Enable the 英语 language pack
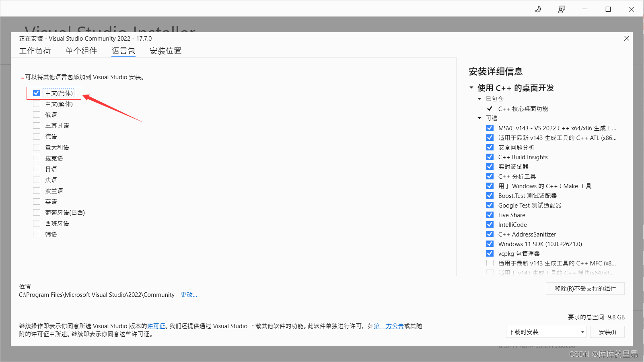 coord(37,202)
